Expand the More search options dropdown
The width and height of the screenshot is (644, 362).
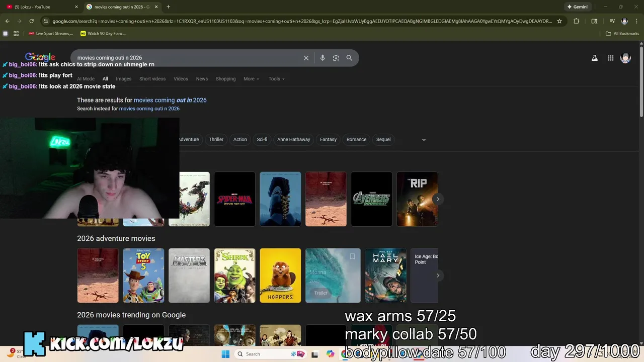(x=251, y=79)
